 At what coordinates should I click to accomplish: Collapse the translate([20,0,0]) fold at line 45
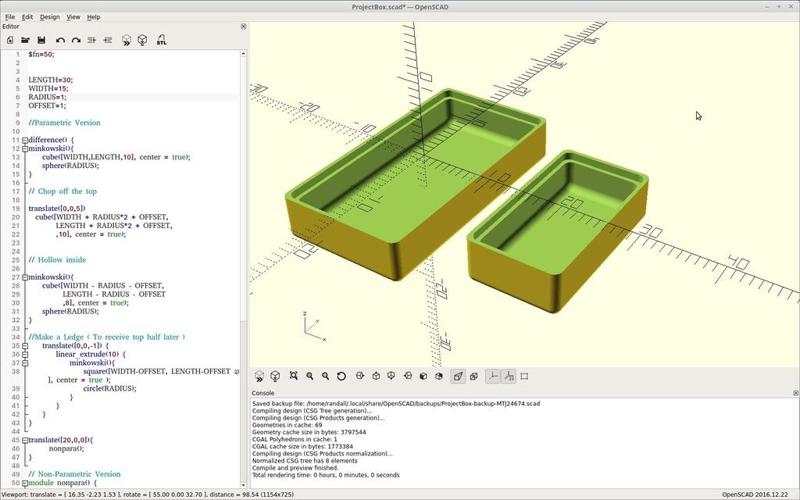point(25,440)
